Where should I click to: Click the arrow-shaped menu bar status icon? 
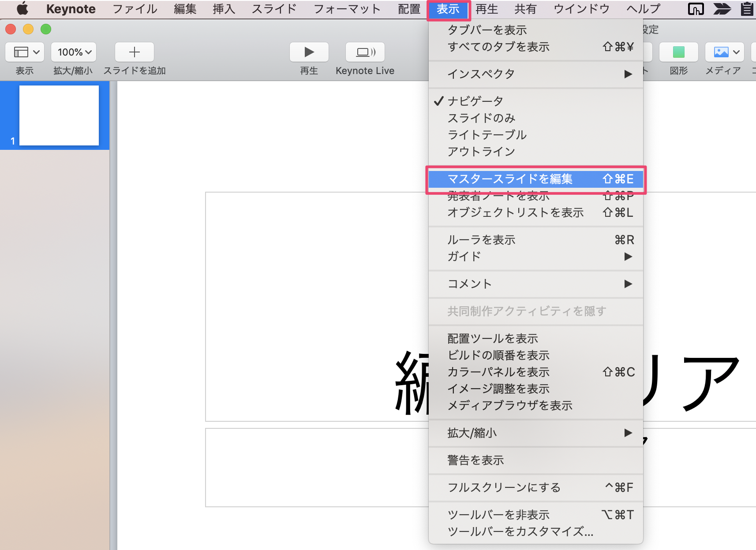[722, 9]
